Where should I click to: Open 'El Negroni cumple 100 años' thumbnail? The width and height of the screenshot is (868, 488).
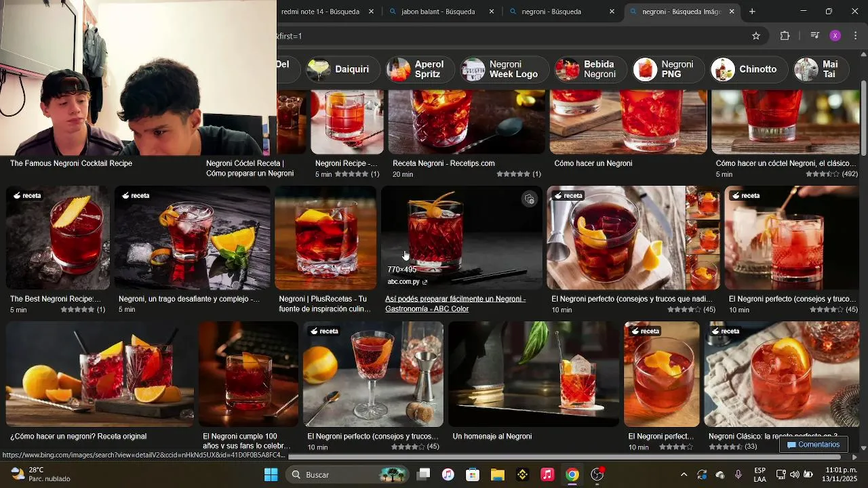[x=248, y=374]
